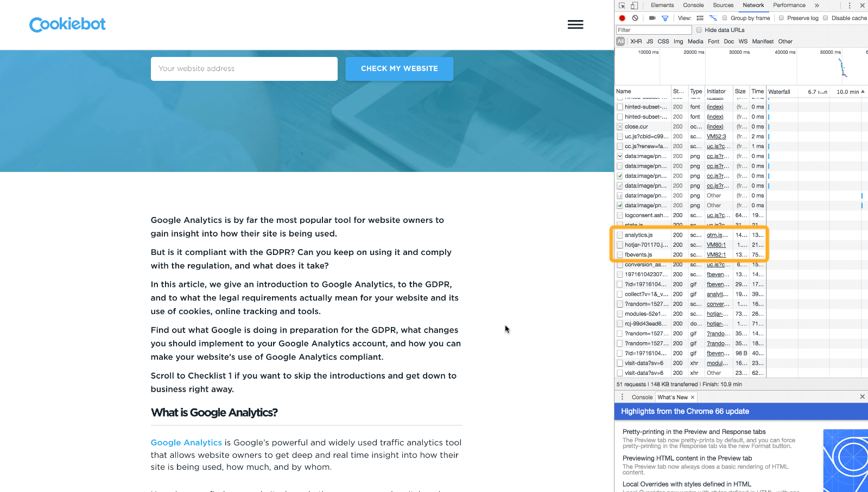Screen dimensions: 868x492
Task: Filter requests by WS
Action: coord(743,41)
